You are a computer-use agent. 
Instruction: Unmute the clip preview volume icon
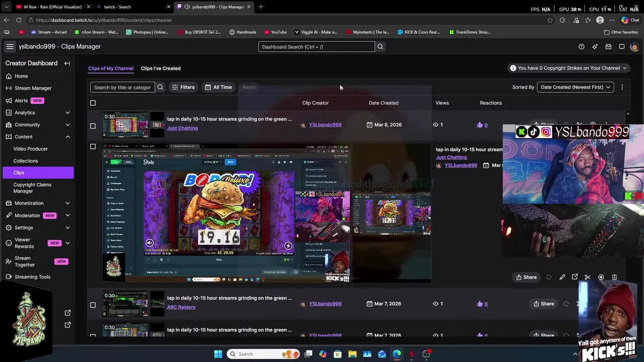tap(149, 243)
